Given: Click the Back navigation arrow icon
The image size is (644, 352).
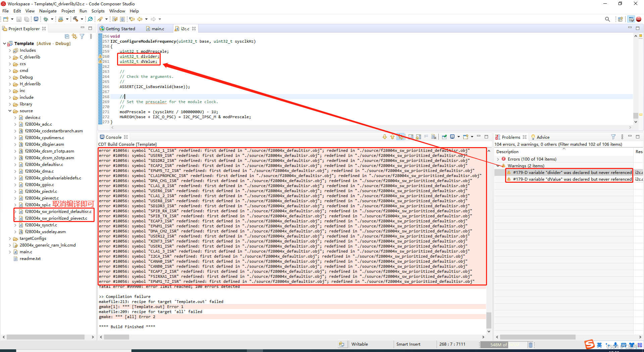Looking at the screenshot, I should 140,19.
